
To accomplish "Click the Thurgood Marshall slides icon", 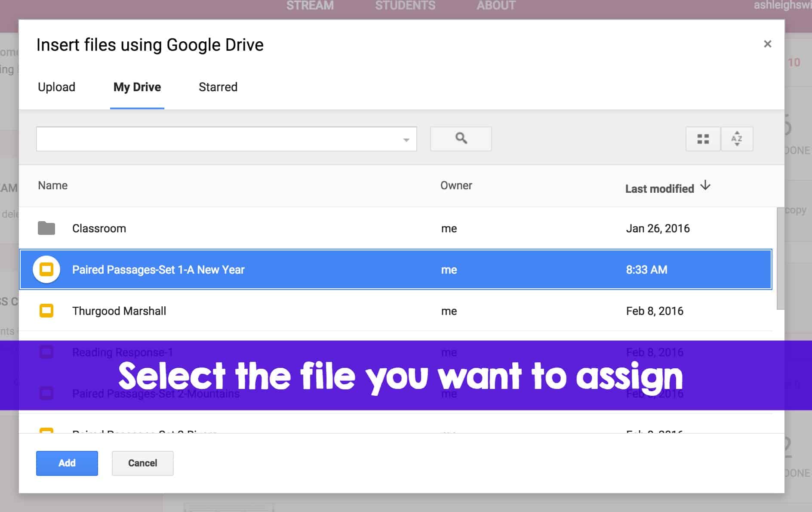I will (46, 311).
